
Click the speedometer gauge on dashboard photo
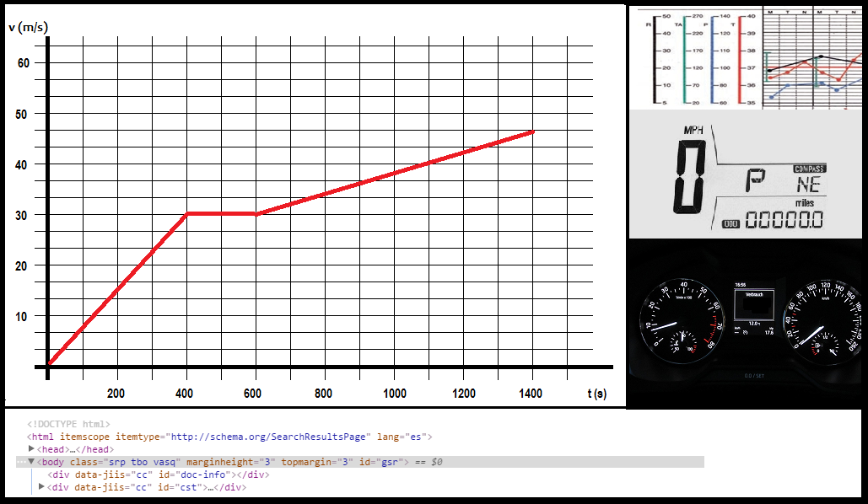point(823,322)
